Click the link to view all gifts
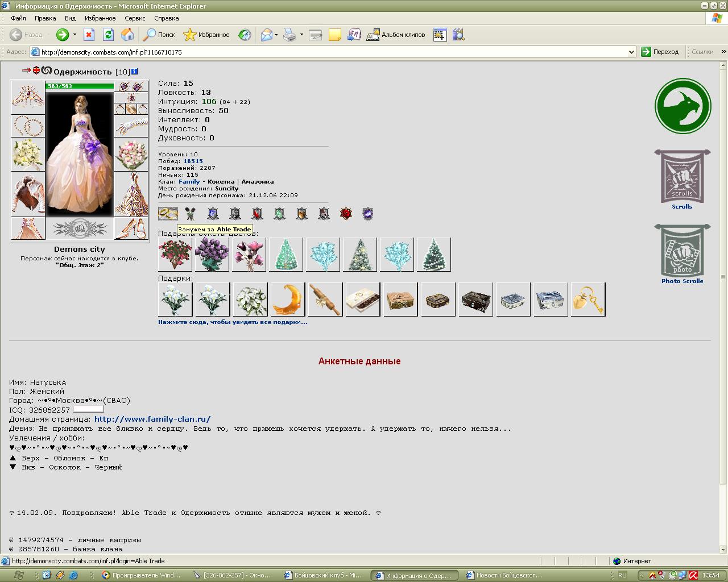Screen dimensions: 728x582 pos(233,322)
